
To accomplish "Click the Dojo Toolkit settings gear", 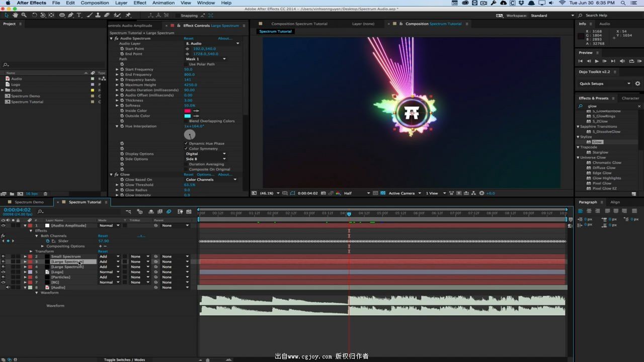I will [x=637, y=83].
